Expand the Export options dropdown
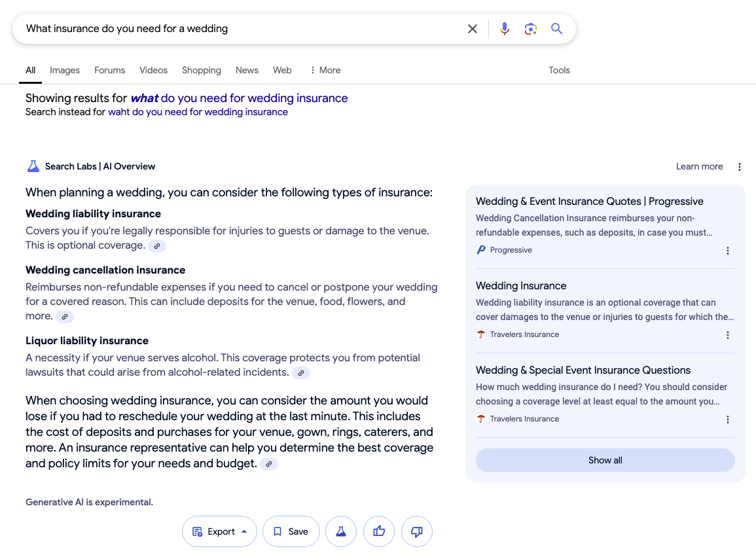Screen dimensions: 756x555 tap(219, 531)
